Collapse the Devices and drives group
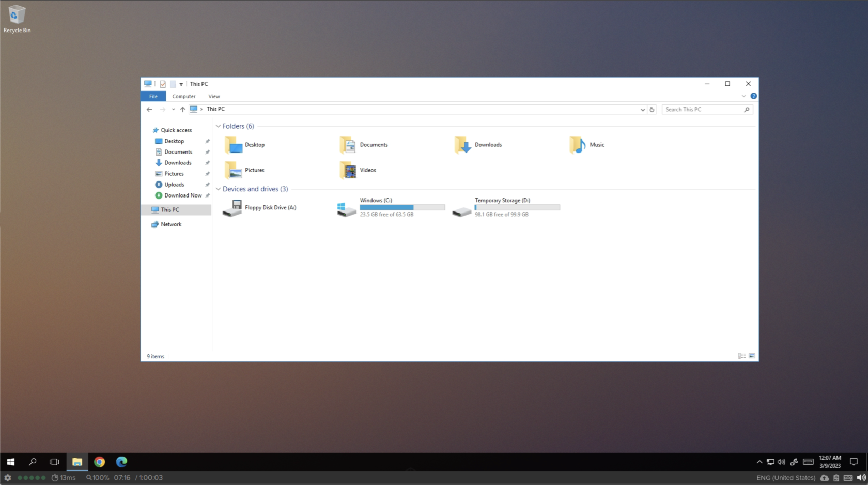This screenshot has width=868, height=485. click(x=218, y=189)
